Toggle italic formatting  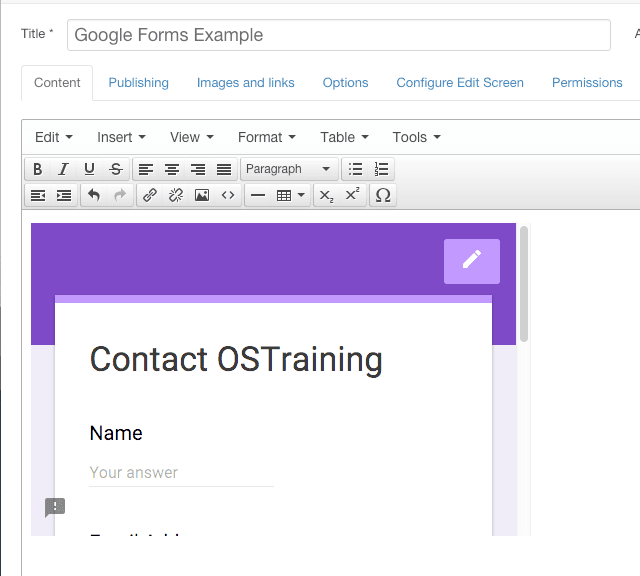63,169
